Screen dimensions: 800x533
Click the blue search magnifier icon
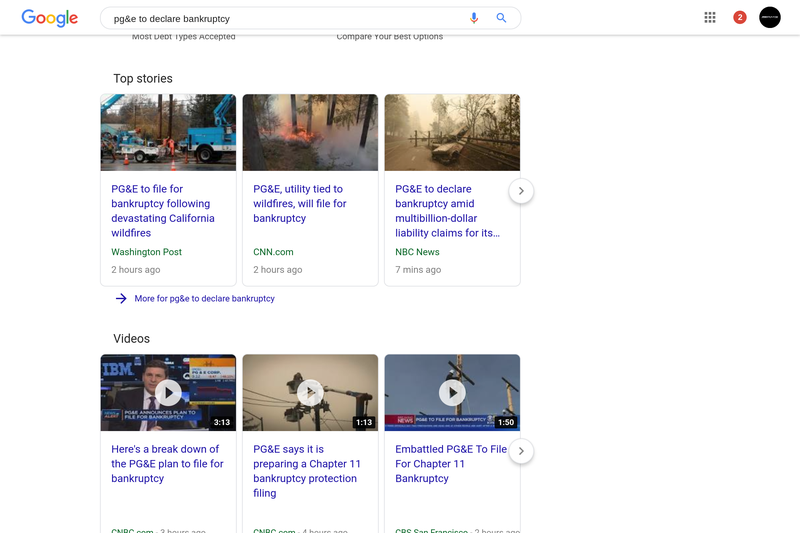pyautogui.click(x=502, y=18)
